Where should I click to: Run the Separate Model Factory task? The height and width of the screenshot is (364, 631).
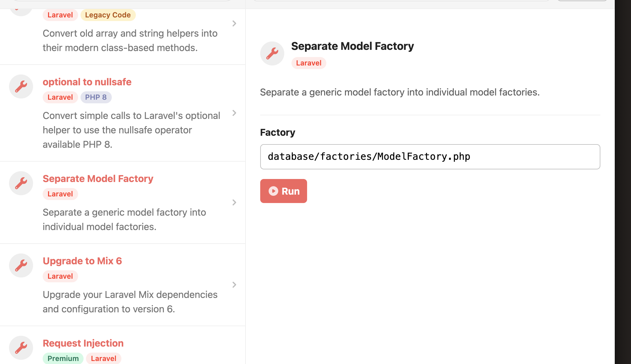coord(284,191)
